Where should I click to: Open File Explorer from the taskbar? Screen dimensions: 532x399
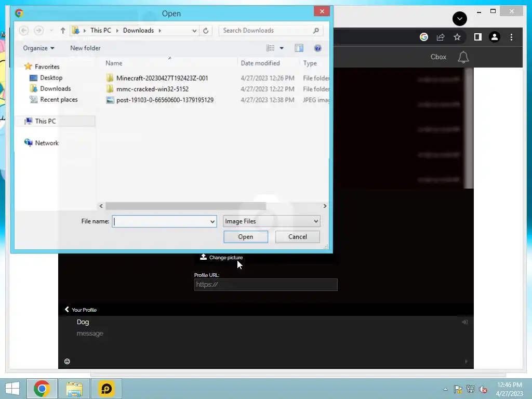pos(74,389)
